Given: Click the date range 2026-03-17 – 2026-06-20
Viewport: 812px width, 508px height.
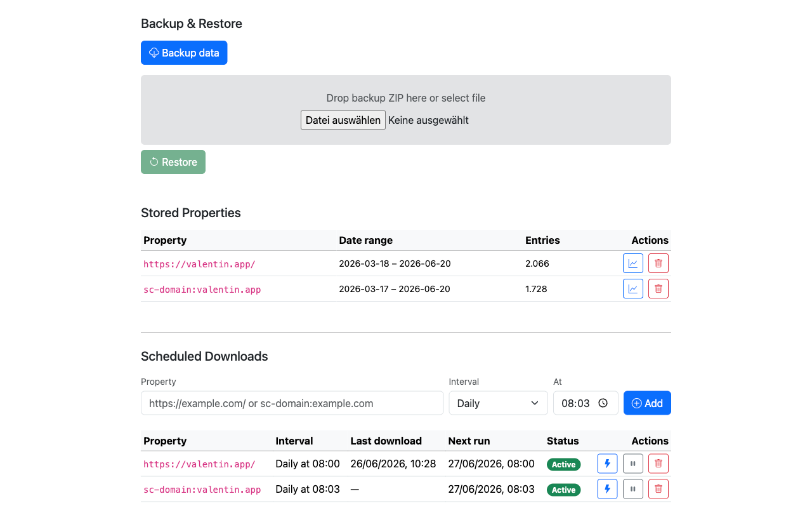Looking at the screenshot, I should click(395, 289).
